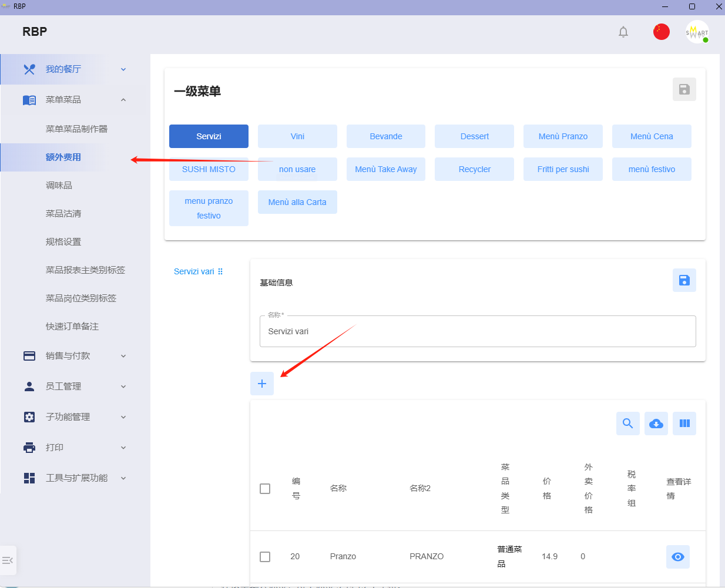The width and height of the screenshot is (725, 588).
Task: Click the 销售与付款 card icon
Action: click(x=29, y=356)
